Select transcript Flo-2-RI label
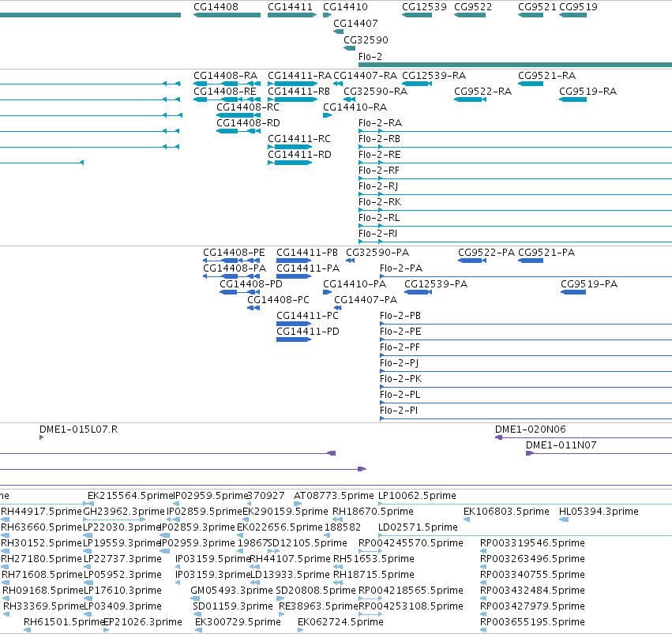 pyautogui.click(x=377, y=234)
